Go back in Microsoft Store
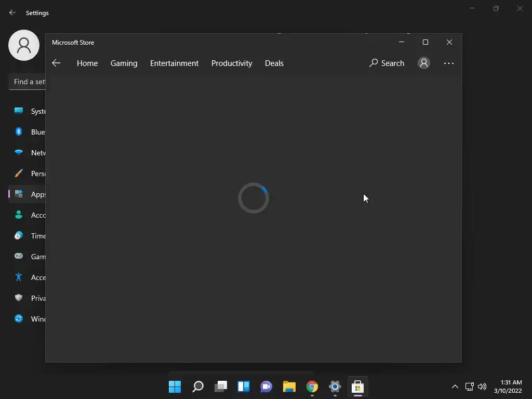 [x=56, y=63]
